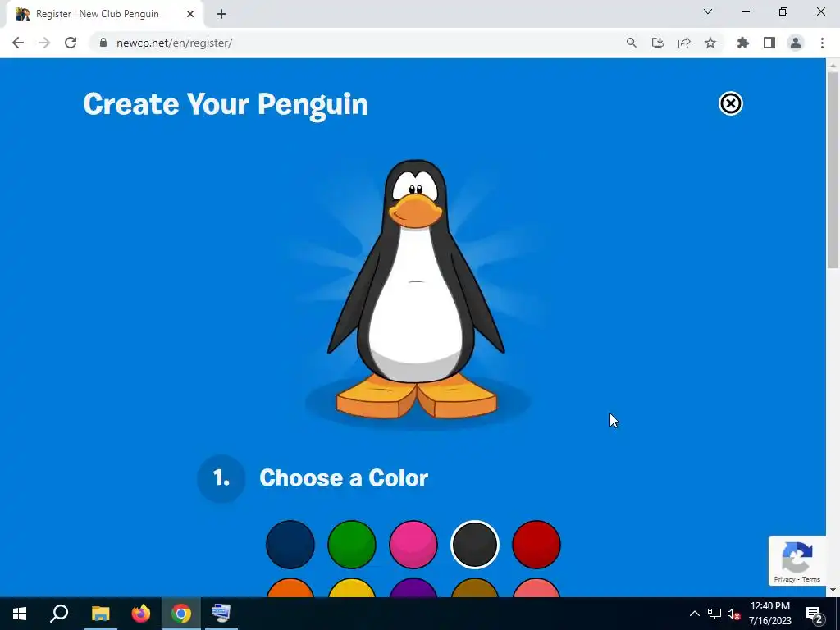This screenshot has height=630, width=840.
Task: Open the muted volume tray icon
Action: click(x=733, y=614)
